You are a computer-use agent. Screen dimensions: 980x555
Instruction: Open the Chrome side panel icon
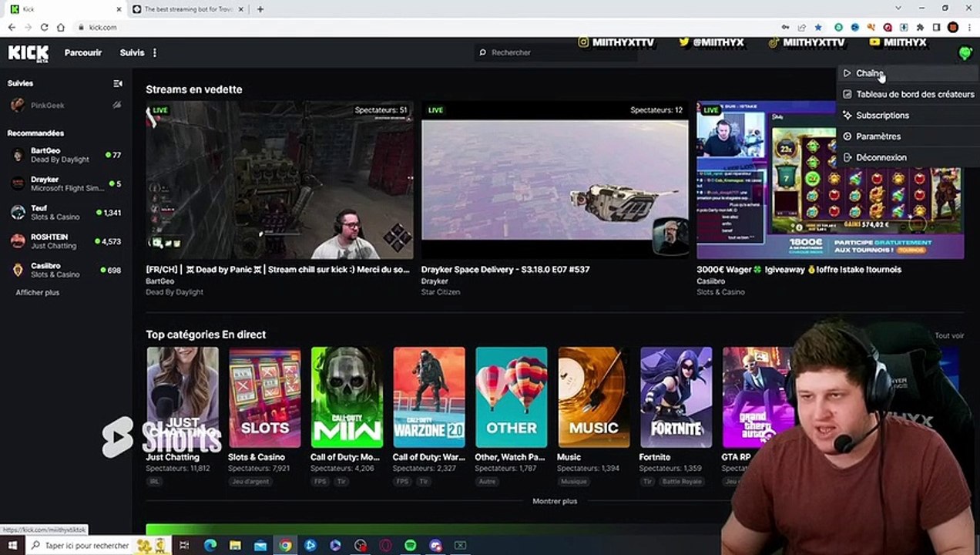pos(936,27)
